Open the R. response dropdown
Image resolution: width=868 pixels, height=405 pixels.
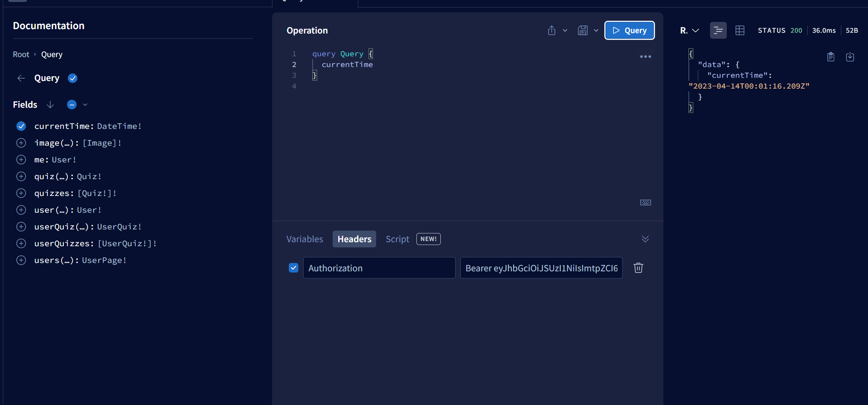click(x=689, y=30)
